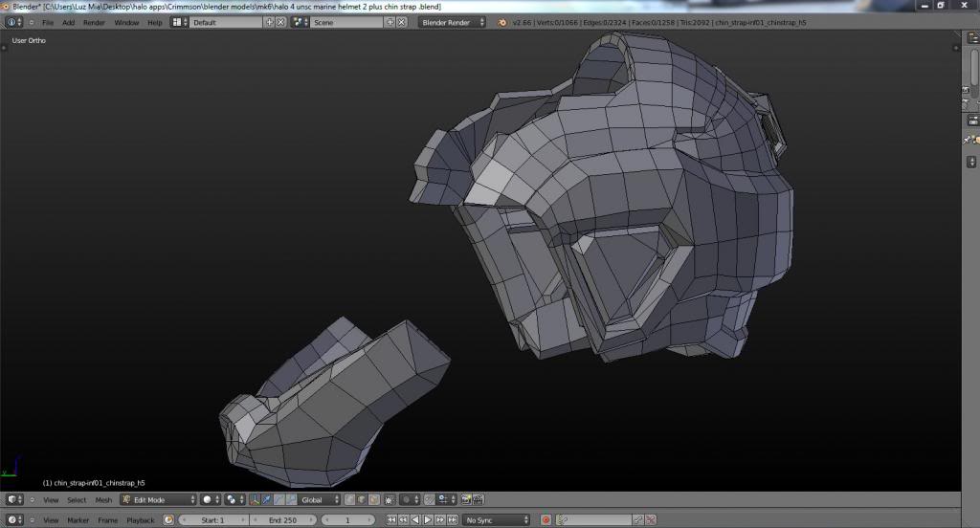Open the Window menu
Viewport: 980px width, 528px height.
pyautogui.click(x=126, y=23)
